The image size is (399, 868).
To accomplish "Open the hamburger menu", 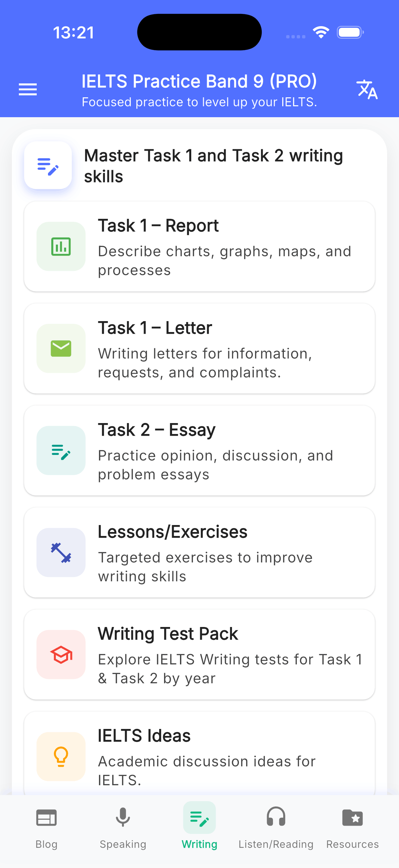I will point(27,89).
